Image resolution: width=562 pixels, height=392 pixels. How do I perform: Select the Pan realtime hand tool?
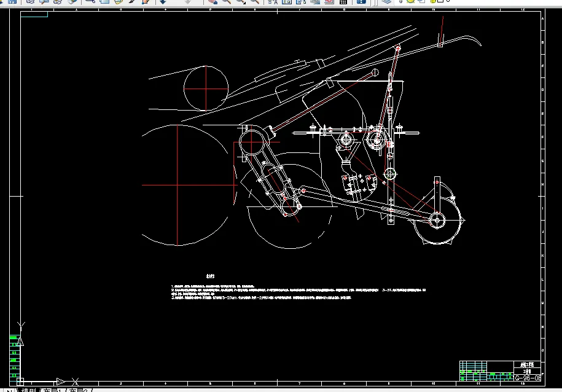pyautogui.click(x=212, y=2)
